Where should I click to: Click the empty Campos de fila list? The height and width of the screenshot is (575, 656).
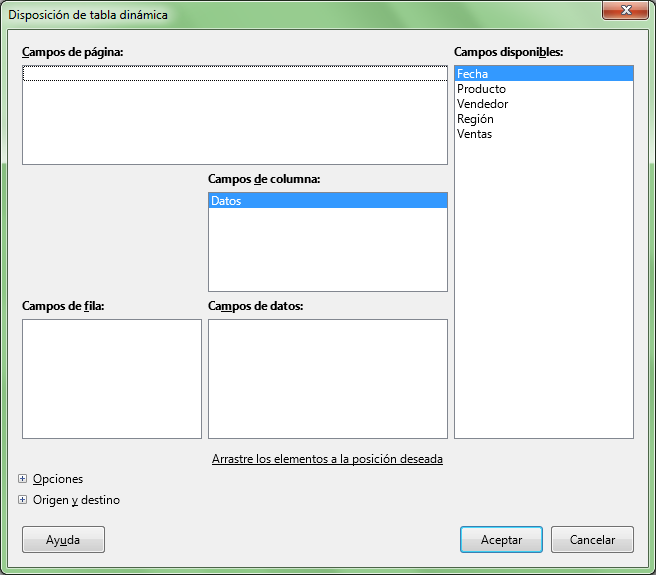pyautogui.click(x=111, y=378)
